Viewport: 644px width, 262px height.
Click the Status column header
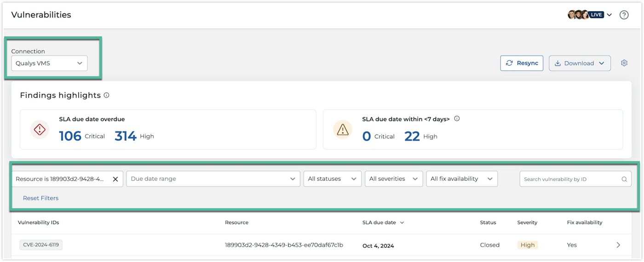coord(488,222)
